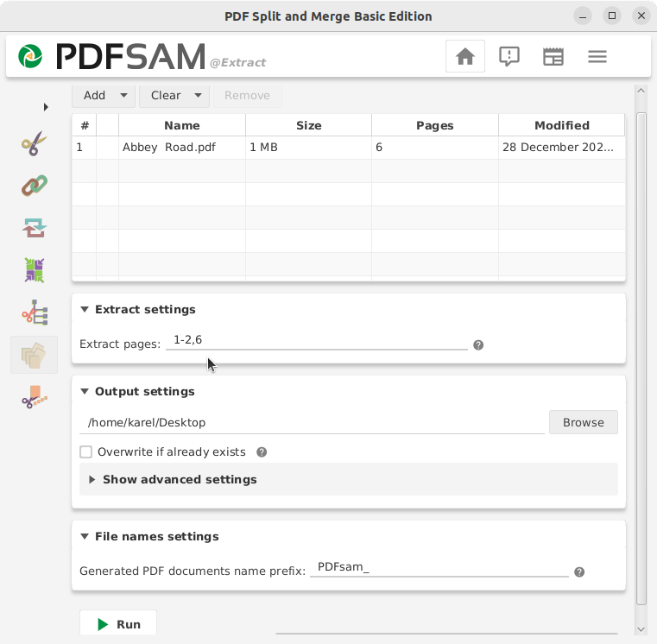Browse for output folder
Viewport: 657px width, 644px height.
coord(584,422)
